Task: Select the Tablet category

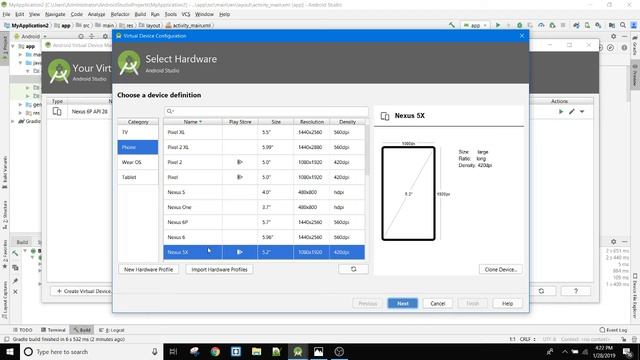Action: 138,177
